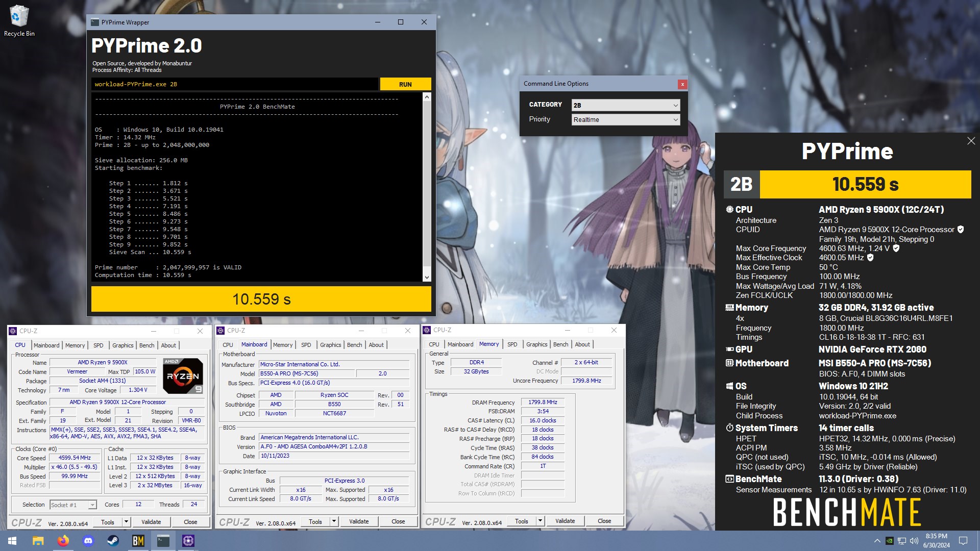Click the Max Core Frequency verified shield
Screen dimensions: 980x551
tap(896, 248)
